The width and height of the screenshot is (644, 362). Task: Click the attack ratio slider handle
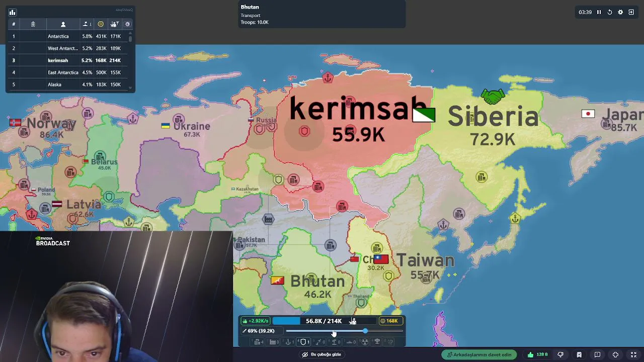(365, 331)
